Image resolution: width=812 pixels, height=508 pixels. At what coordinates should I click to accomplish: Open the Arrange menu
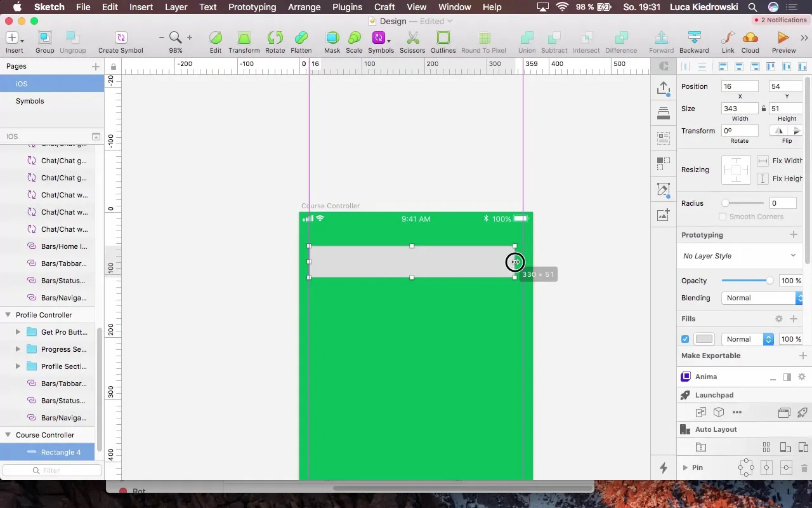(x=304, y=7)
